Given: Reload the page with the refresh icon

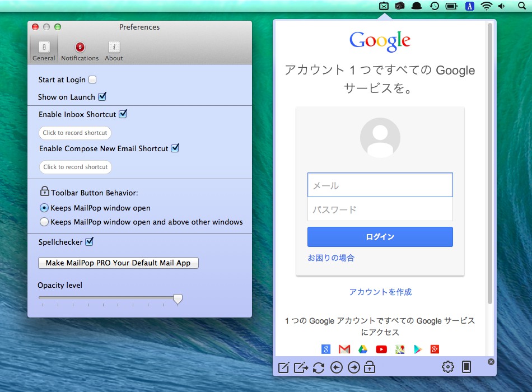Looking at the screenshot, I should [318, 367].
